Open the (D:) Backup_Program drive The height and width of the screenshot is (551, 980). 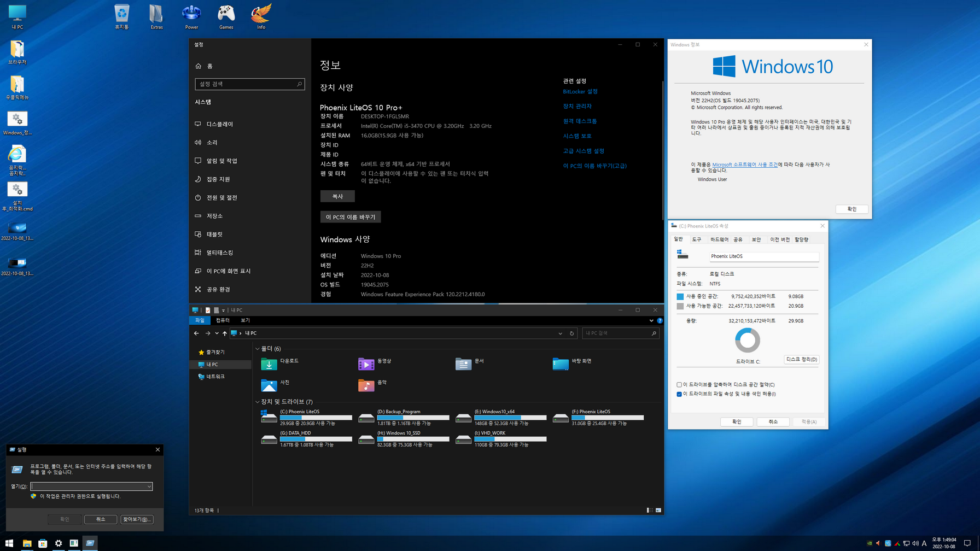[x=404, y=418]
